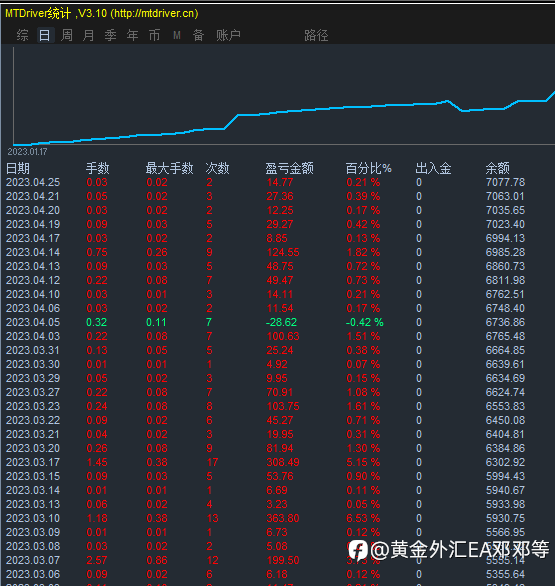Click the loss amount -28.62
This screenshot has width=555, height=586.
point(281,322)
